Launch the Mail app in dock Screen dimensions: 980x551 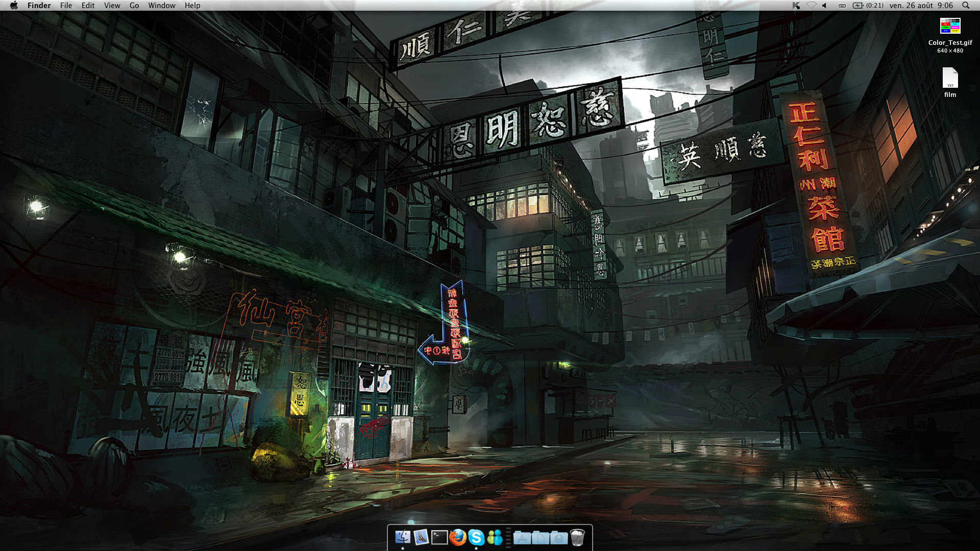pos(421,537)
